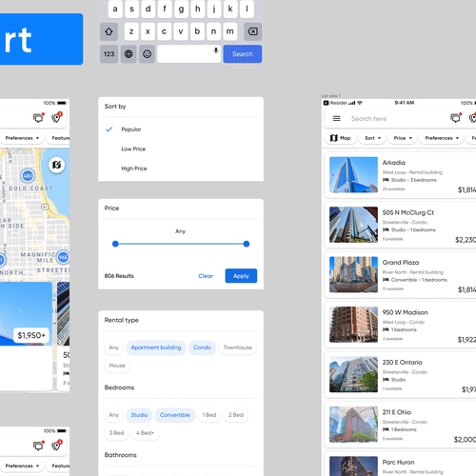Open Preferences dropdown in bottom-left screen
This screenshot has width=476, height=476.
[22, 466]
